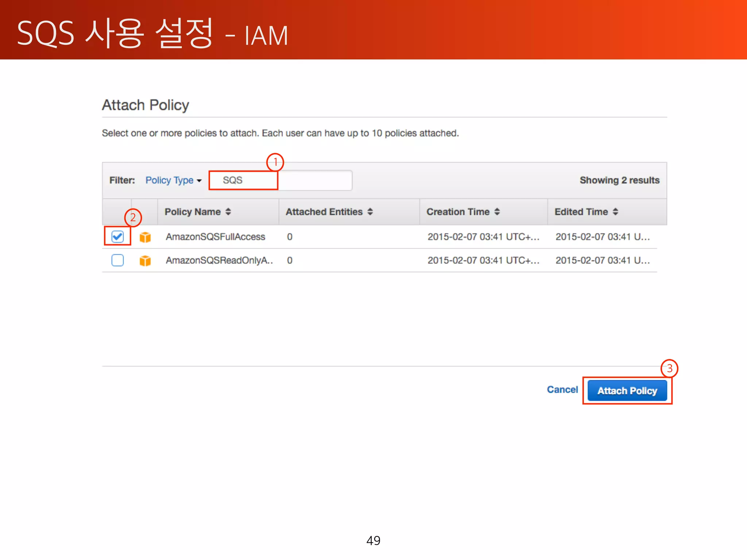Open the Policy Type filter dropdown
This screenshot has width=747, height=560.
click(x=170, y=180)
